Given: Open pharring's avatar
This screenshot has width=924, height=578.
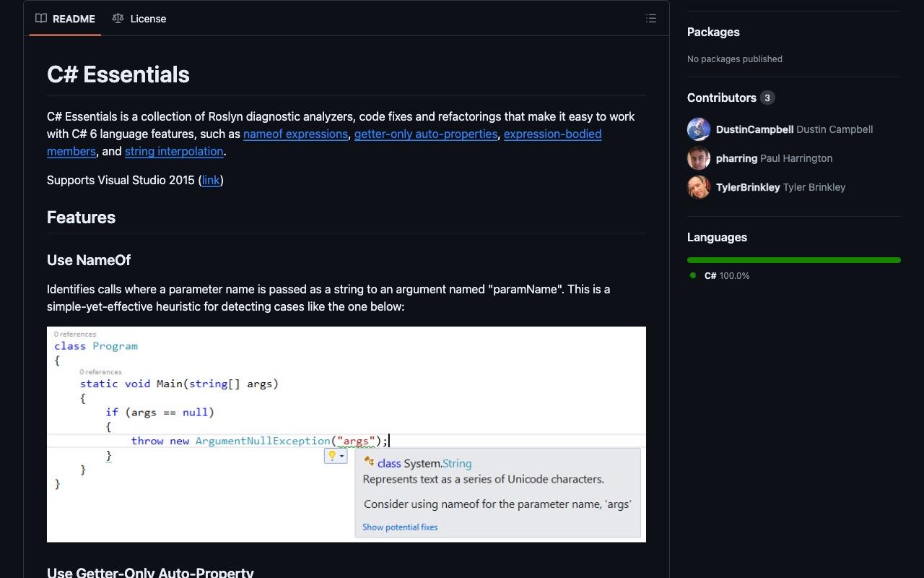Looking at the screenshot, I should pyautogui.click(x=699, y=158).
